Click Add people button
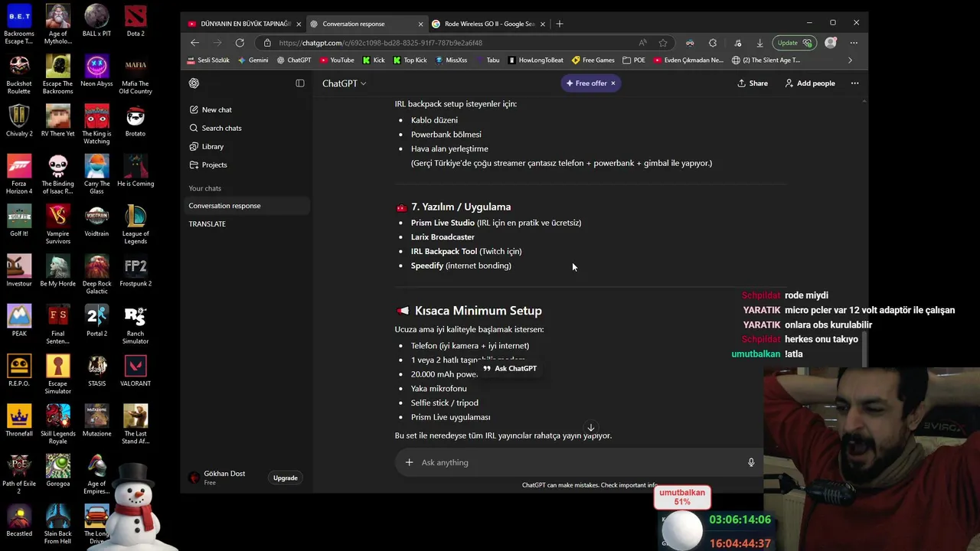This screenshot has width=980, height=551. point(810,83)
